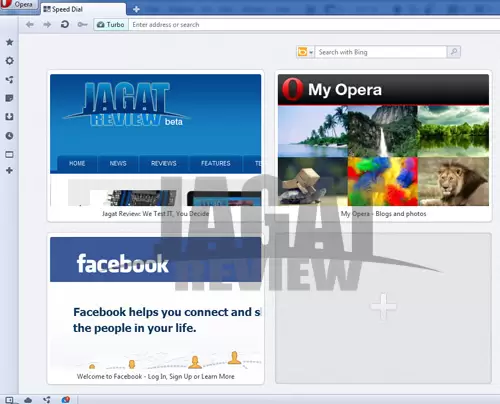Toggle the Turbo badge in address bar
The height and width of the screenshot is (404, 500).
(x=111, y=25)
